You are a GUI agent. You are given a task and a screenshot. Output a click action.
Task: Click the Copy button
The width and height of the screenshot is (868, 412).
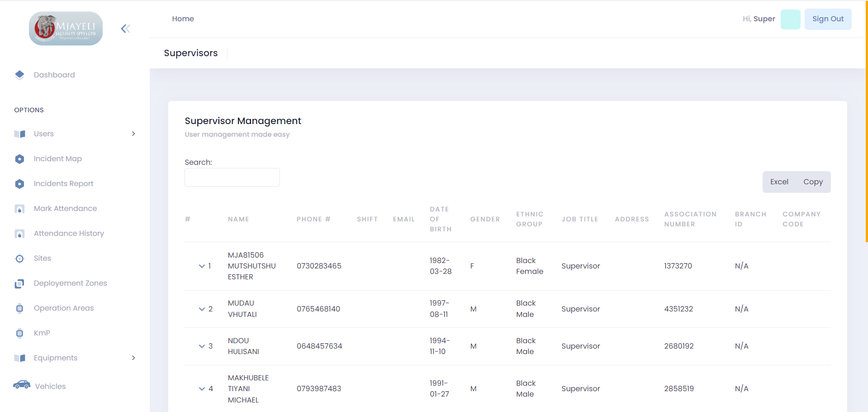point(813,182)
